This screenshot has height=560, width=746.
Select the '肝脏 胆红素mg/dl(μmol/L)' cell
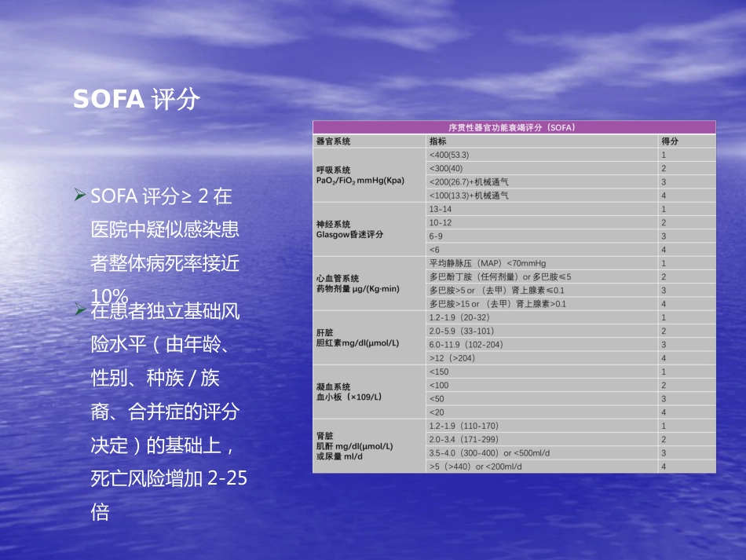(369, 338)
